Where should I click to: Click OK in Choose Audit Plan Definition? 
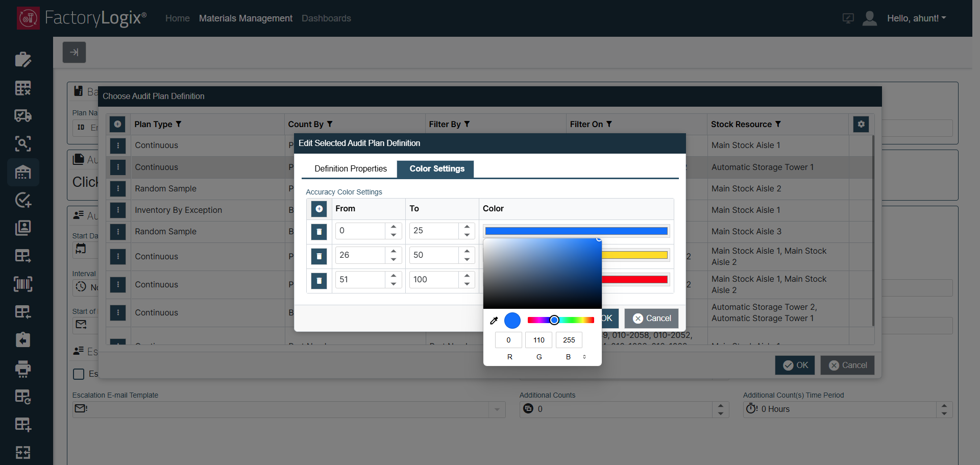(x=795, y=365)
